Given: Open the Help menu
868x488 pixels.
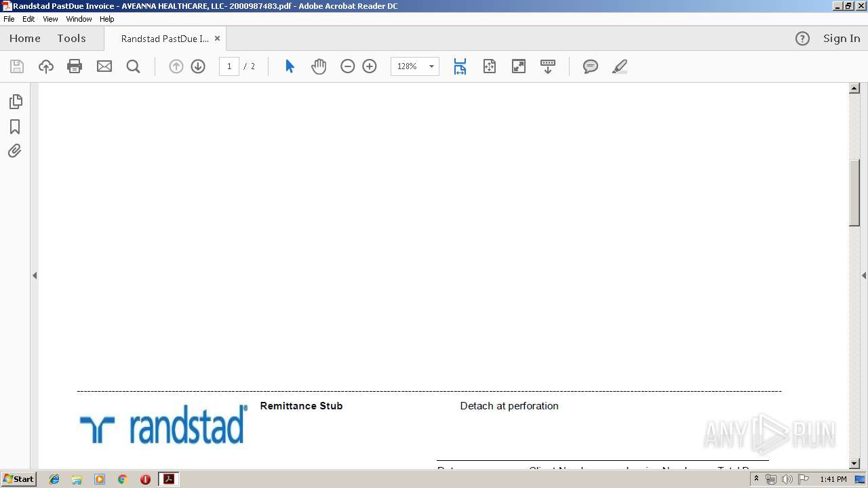Looking at the screenshot, I should point(107,19).
